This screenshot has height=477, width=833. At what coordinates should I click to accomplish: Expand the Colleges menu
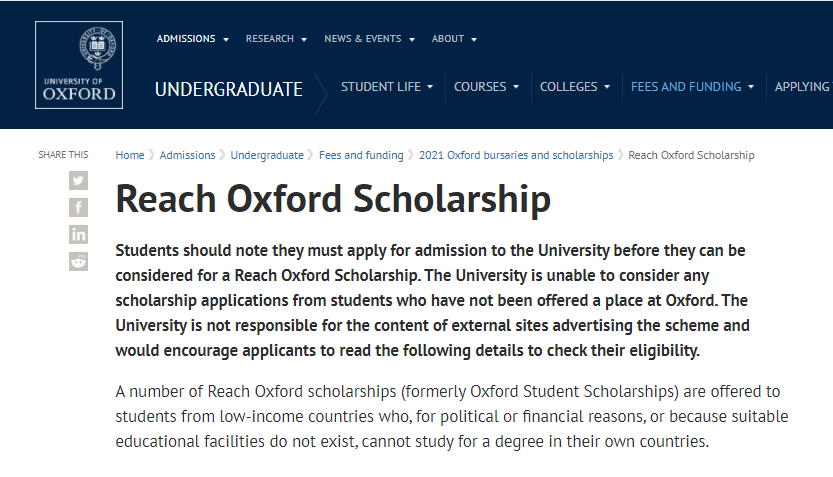coord(575,87)
